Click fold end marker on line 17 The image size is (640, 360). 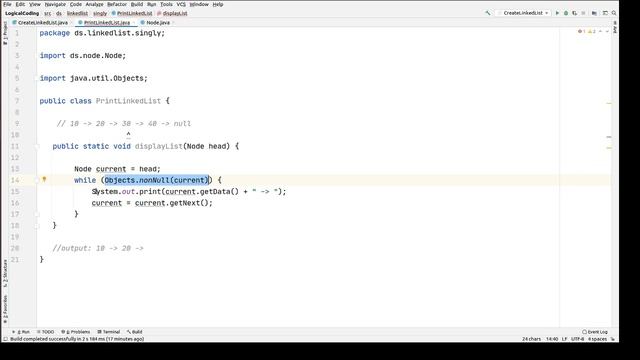(37, 214)
